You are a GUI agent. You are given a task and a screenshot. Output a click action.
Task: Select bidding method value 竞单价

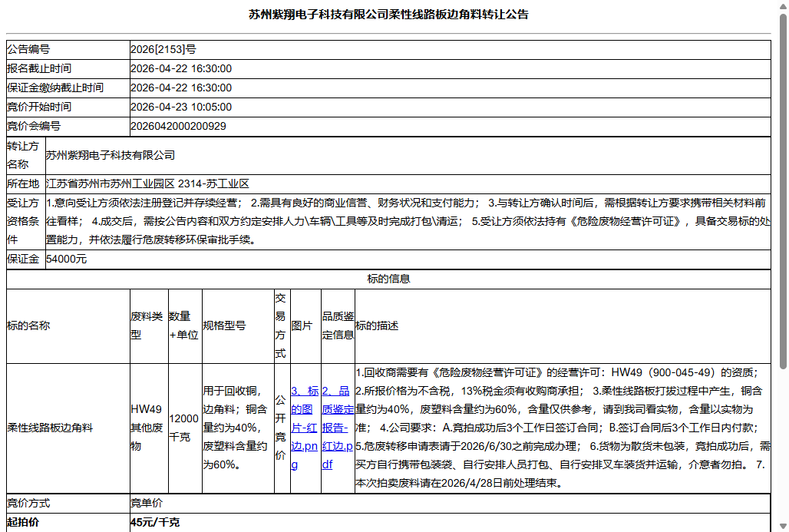[x=147, y=503]
